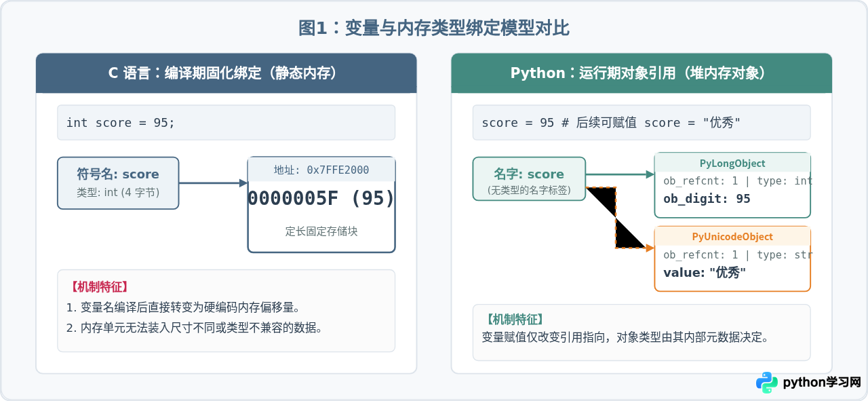Click the address '地址: 0x7FFE2000'
Screen dimensions: 868x401
(x=321, y=170)
